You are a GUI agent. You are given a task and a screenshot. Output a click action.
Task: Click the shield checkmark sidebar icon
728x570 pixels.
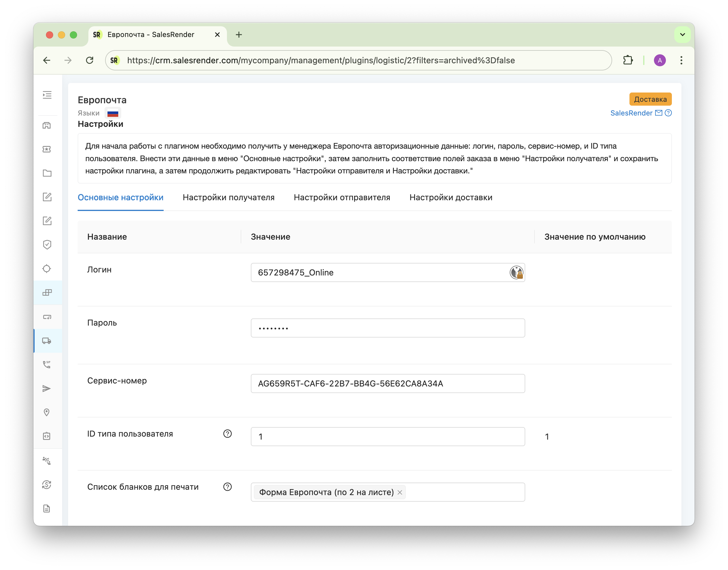47,245
